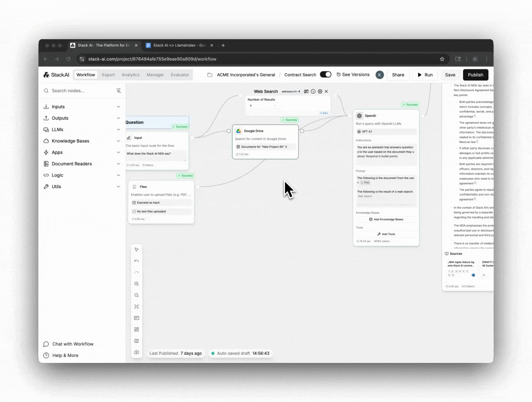Adjust Number of Results slider
The height and width of the screenshot is (402, 532).
[263, 106]
